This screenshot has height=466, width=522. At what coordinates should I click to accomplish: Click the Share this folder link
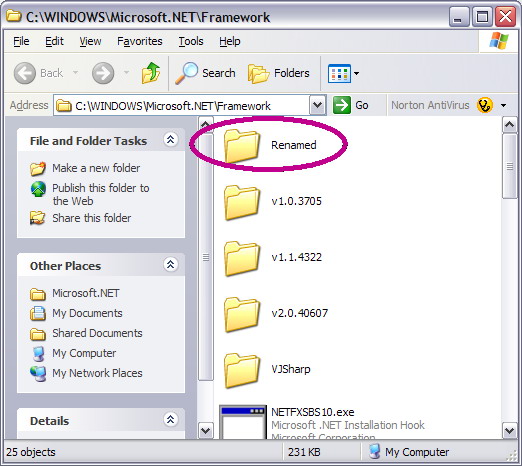point(92,218)
